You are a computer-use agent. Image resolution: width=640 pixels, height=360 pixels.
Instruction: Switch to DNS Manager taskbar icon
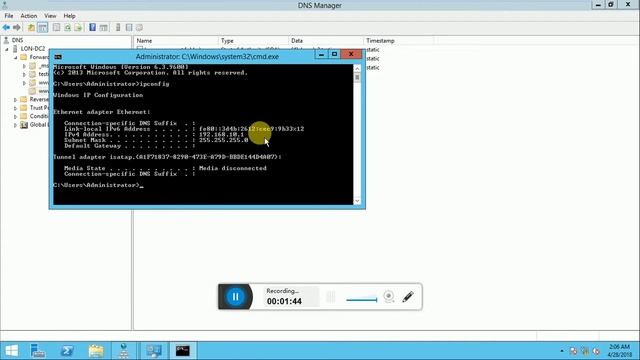point(124,351)
